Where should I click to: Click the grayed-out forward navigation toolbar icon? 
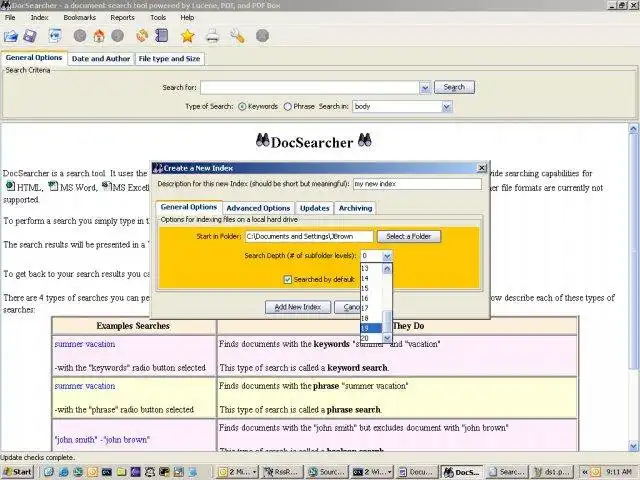pos(118,36)
